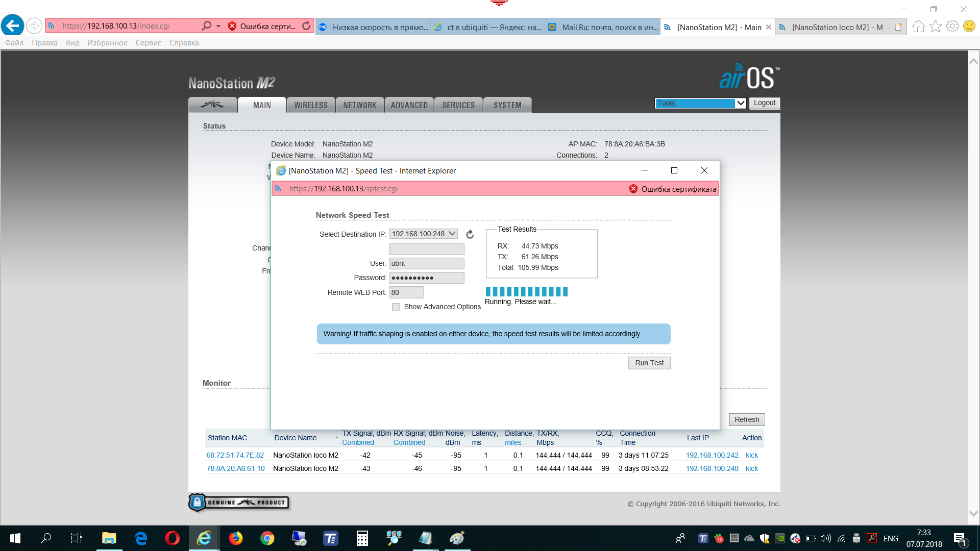Open favorites star icon
Viewport: 980px width, 551px height.
(x=935, y=26)
